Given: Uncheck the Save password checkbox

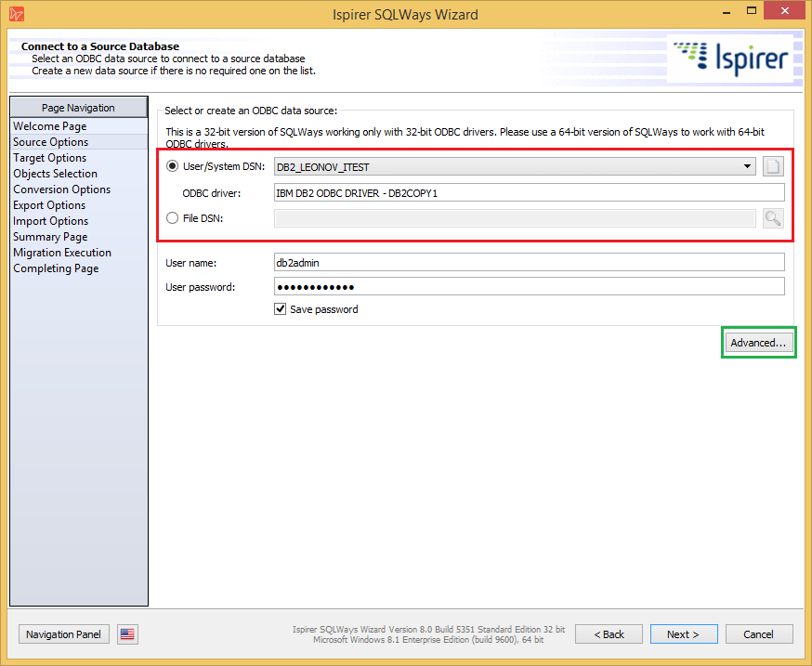Looking at the screenshot, I should point(280,308).
